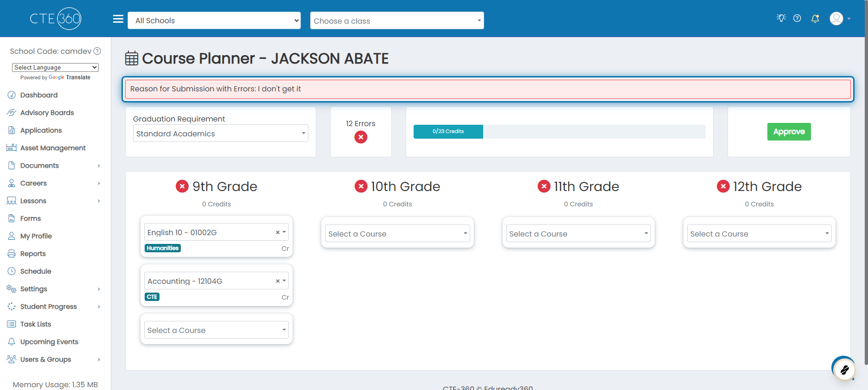Go to the Forms page
The width and height of the screenshot is (868, 390).
tap(31, 218)
